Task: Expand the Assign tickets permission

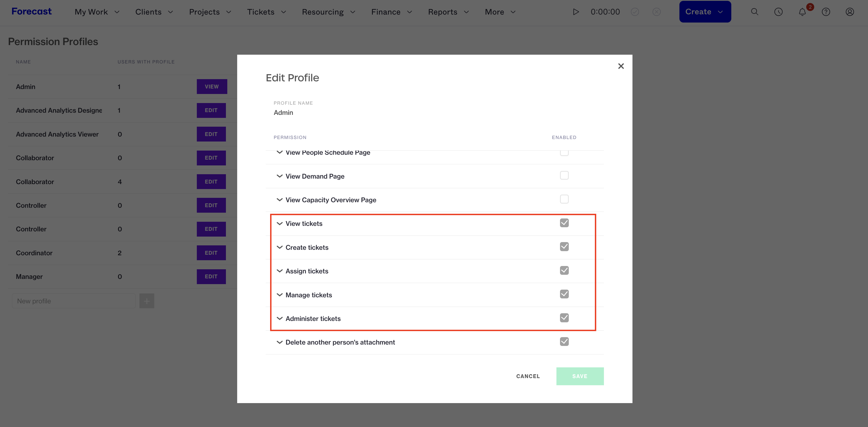Action: tap(280, 271)
